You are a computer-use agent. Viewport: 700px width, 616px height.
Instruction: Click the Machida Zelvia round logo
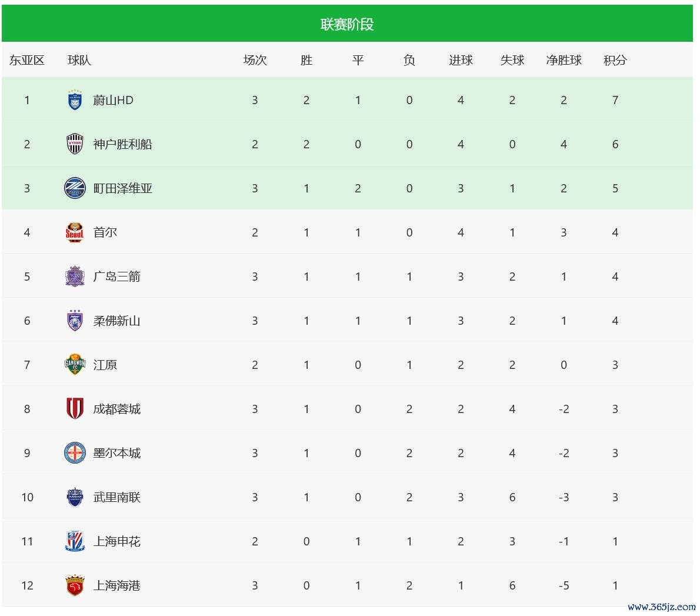[x=75, y=188]
